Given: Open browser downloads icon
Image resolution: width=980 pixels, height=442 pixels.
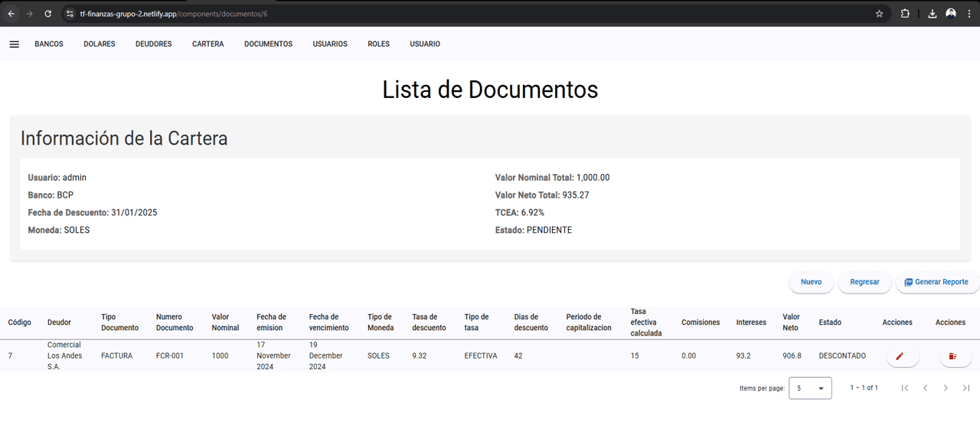Looking at the screenshot, I should (x=932, y=14).
